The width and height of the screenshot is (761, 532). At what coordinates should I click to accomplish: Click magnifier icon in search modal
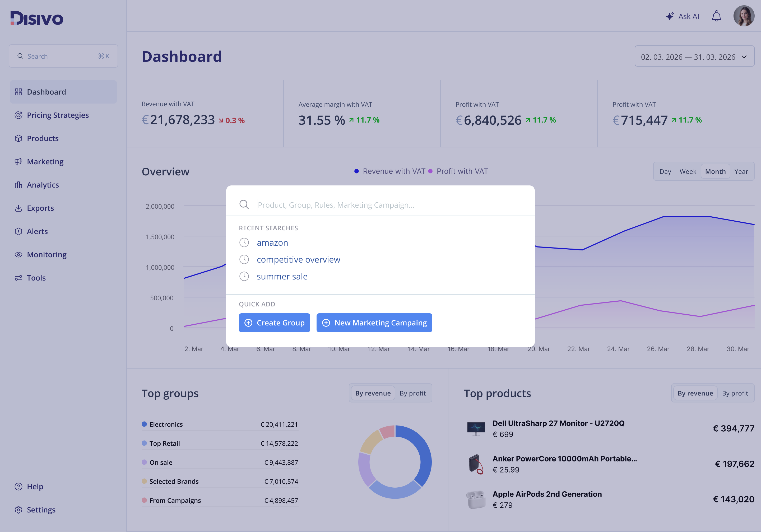pyautogui.click(x=244, y=204)
